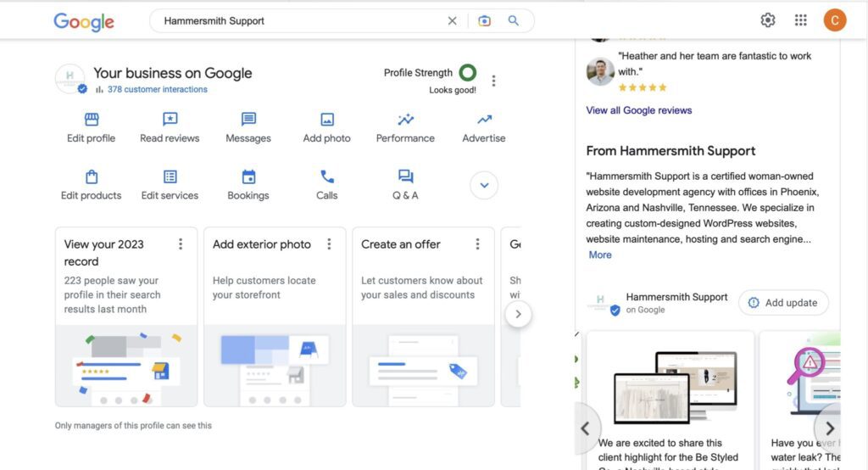This screenshot has width=868, height=470.
Task: Click 'From Hammersmith Support' heading
Action: click(x=671, y=151)
